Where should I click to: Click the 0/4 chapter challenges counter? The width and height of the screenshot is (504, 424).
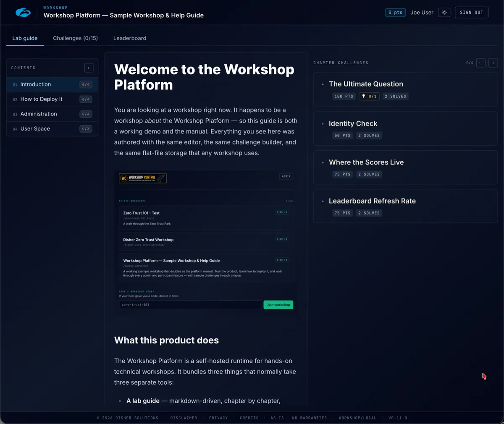(470, 63)
